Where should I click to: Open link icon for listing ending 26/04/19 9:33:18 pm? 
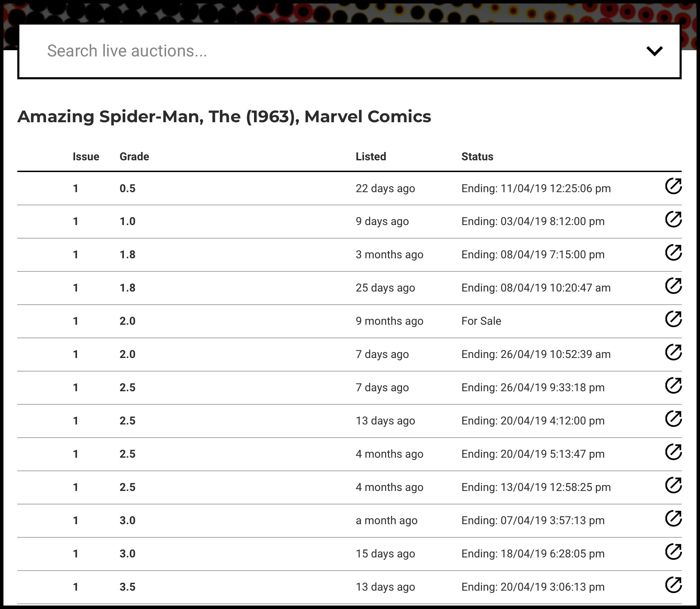673,386
